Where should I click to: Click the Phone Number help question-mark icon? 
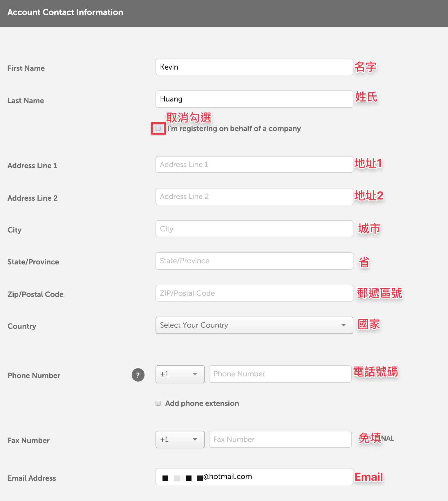pos(138,375)
